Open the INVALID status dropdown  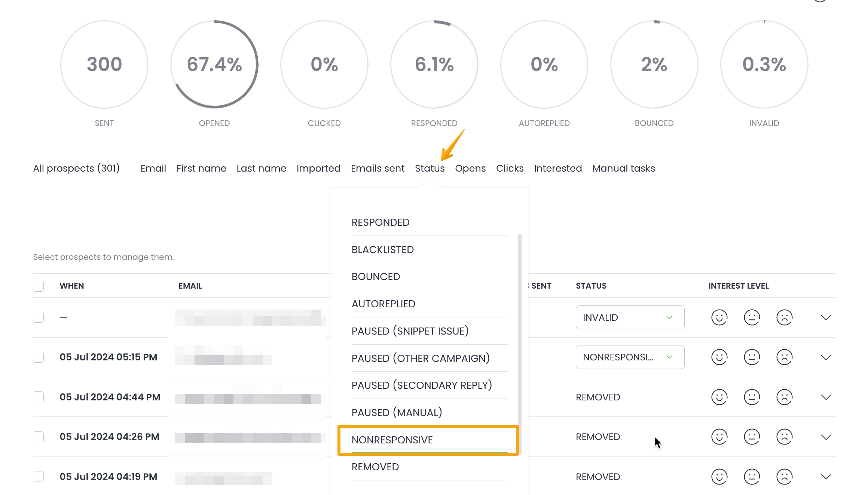pos(630,317)
